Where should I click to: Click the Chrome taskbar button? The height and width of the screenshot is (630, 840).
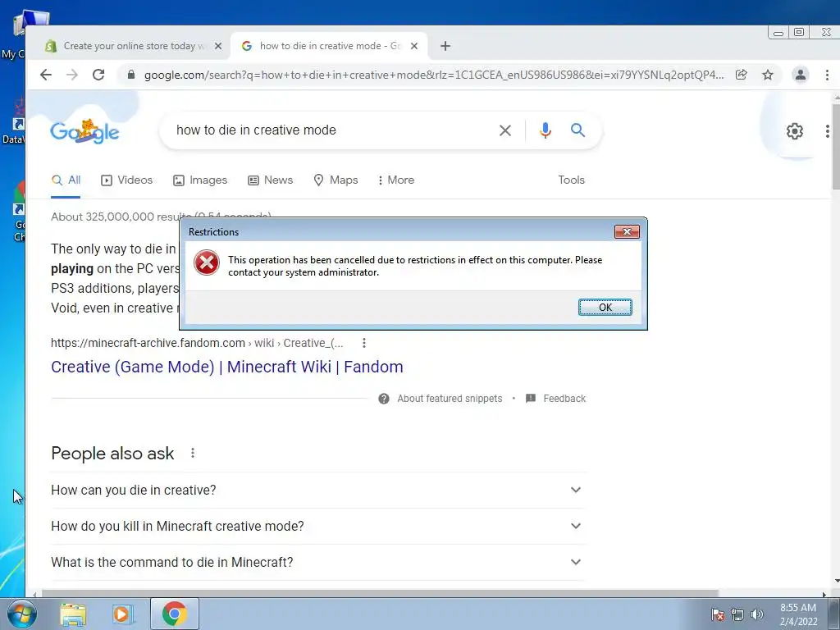click(175, 614)
